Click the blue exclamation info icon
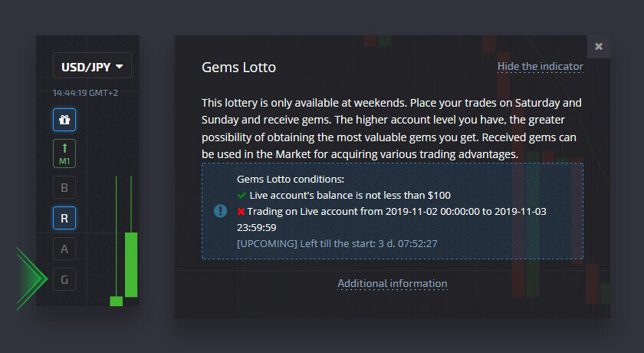The image size is (644, 353). 221,210
